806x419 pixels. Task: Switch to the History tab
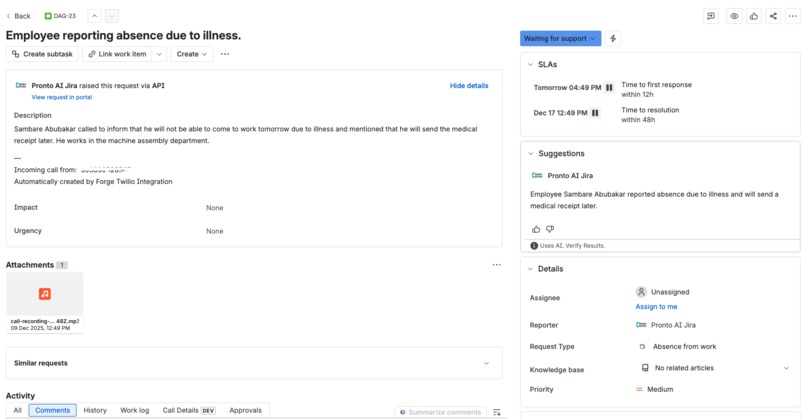95,410
